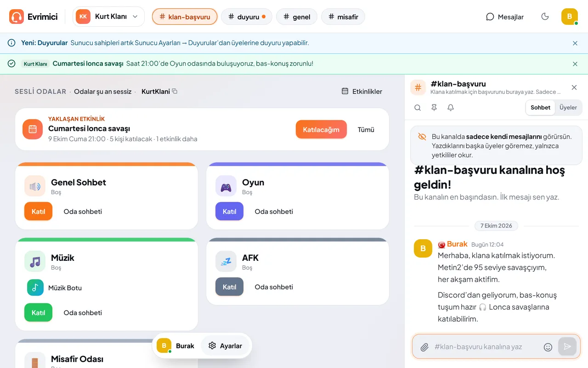Image resolution: width=588 pixels, height=368 pixels.
Task: Join the Oyun voice room
Action: pos(229,212)
